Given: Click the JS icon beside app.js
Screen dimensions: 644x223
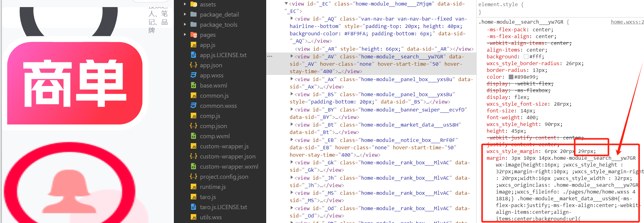Looking at the screenshot, I should point(194,45).
